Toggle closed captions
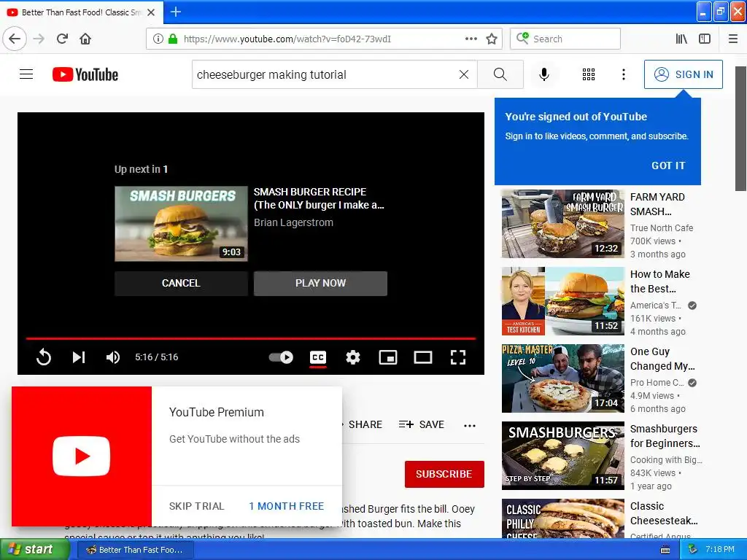 318,357
